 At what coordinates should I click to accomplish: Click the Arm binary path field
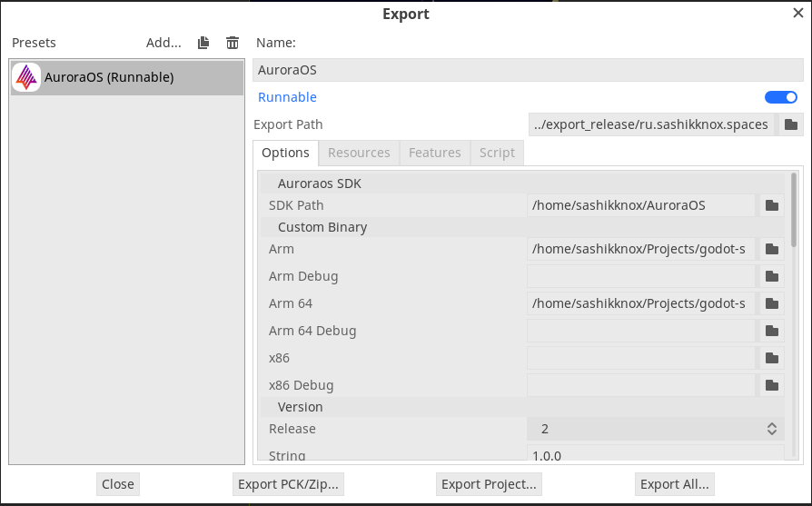(x=640, y=249)
